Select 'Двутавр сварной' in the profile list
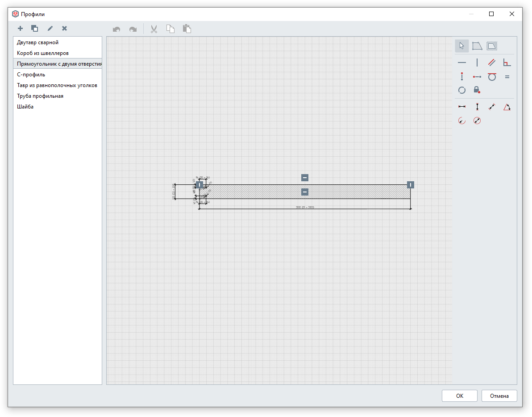The image size is (532, 417). [x=58, y=42]
